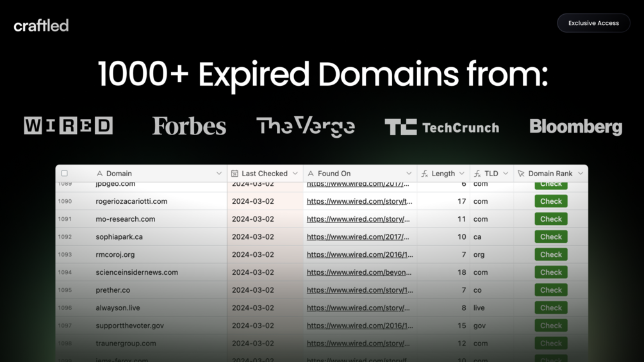Screen dimensions: 644x362
Task: Click the Bloomberg logo
Action: click(576, 127)
